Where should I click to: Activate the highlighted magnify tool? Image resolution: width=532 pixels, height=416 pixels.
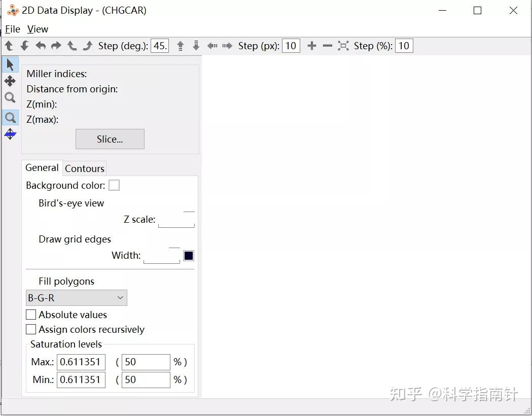tap(10, 117)
